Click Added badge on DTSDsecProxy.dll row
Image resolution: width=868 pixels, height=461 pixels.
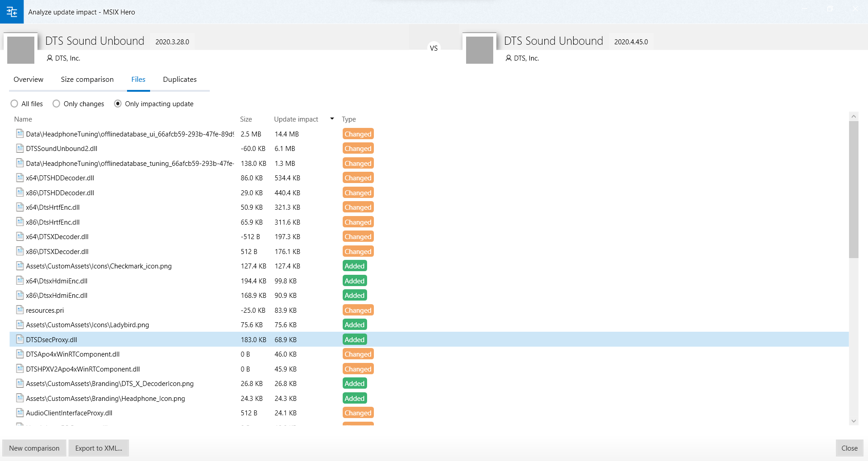[x=354, y=339]
